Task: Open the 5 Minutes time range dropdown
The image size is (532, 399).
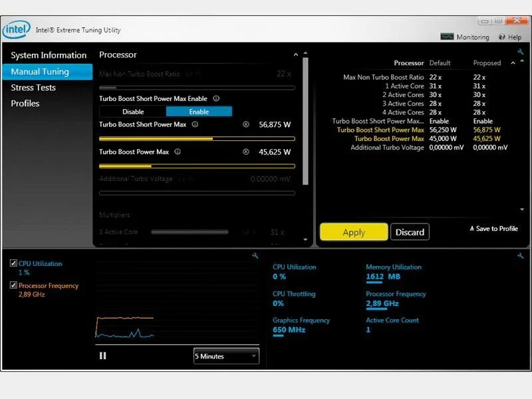Action: click(x=226, y=356)
